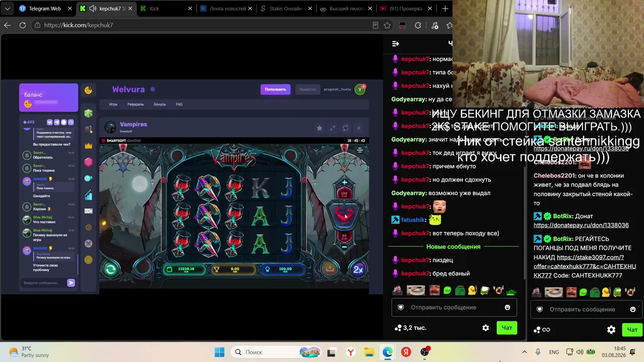Open right chat settings gear
The width and height of the screenshot is (644, 362).
point(611,330)
